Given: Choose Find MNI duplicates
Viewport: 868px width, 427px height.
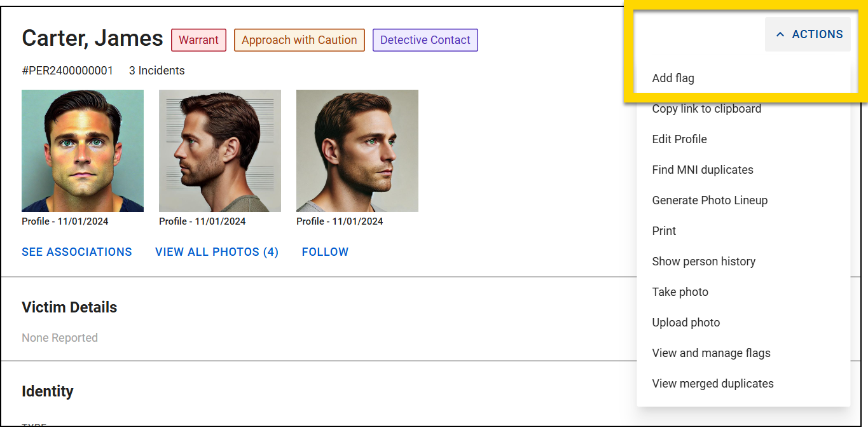Looking at the screenshot, I should (x=703, y=169).
